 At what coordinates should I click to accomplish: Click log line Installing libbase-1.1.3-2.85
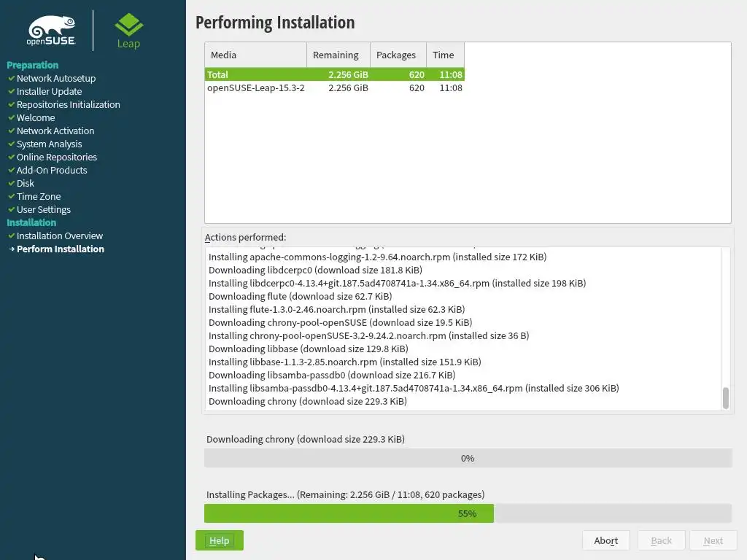(345, 362)
